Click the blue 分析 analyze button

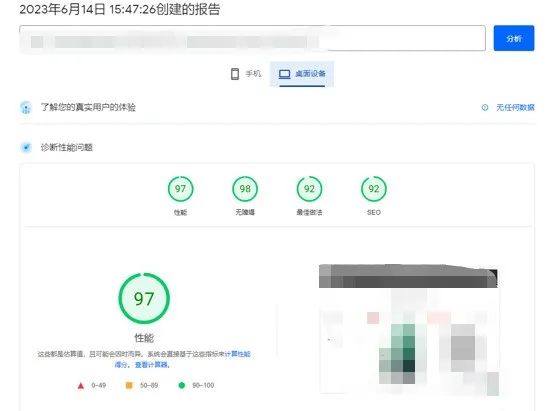[514, 38]
